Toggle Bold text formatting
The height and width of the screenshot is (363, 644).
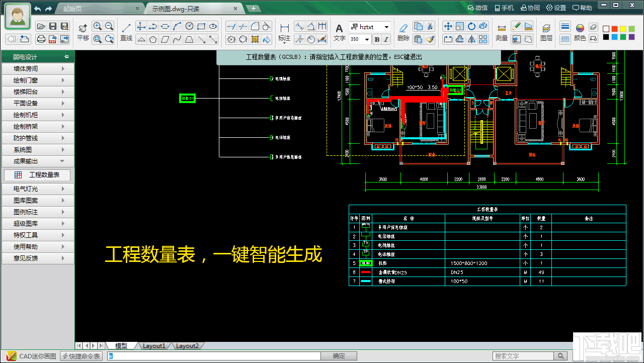pos(376,39)
